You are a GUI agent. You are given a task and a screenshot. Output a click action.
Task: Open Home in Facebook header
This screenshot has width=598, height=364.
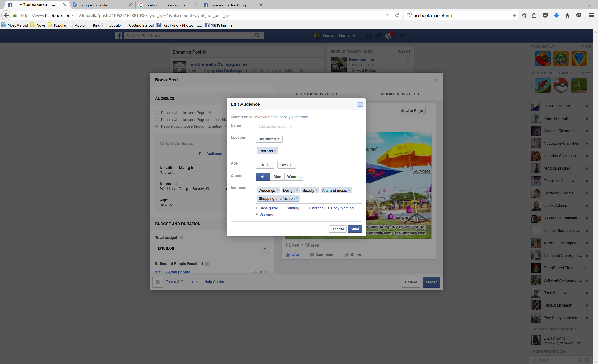pos(347,35)
